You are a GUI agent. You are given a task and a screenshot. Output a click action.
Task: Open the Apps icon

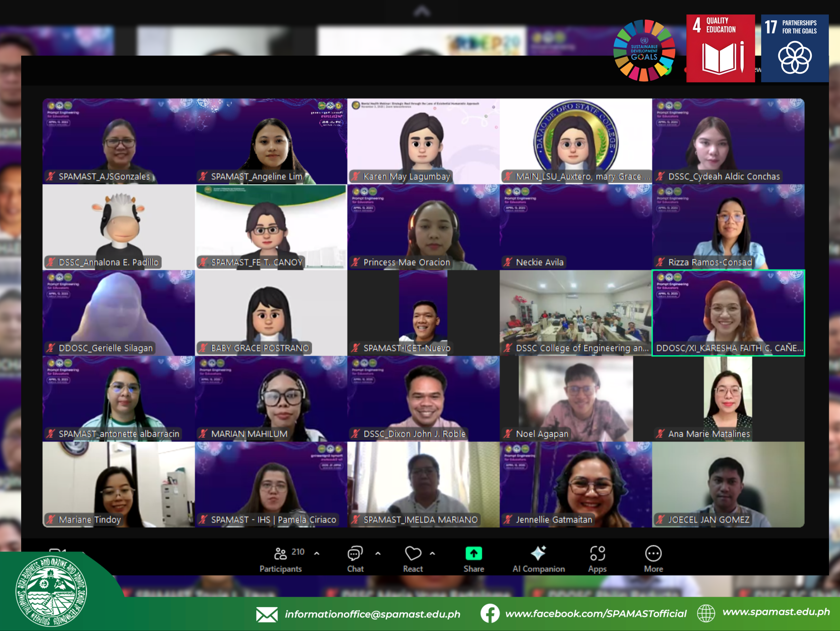(597, 554)
